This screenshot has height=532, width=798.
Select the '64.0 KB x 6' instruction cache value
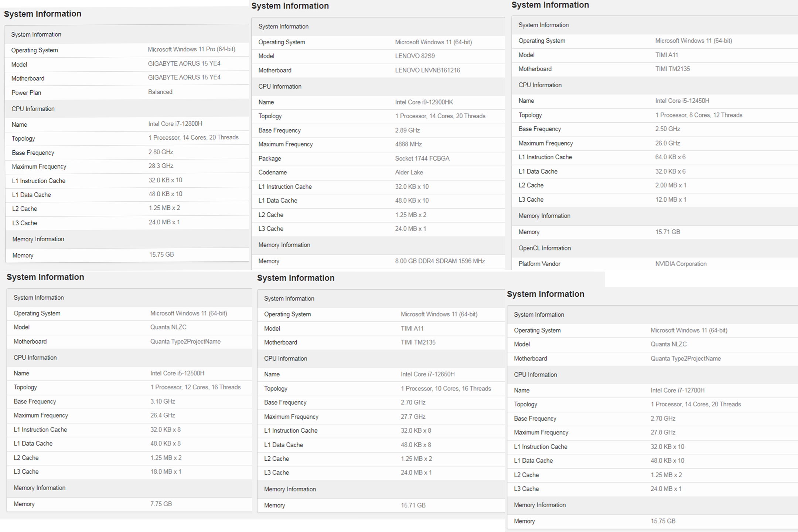[670, 157]
